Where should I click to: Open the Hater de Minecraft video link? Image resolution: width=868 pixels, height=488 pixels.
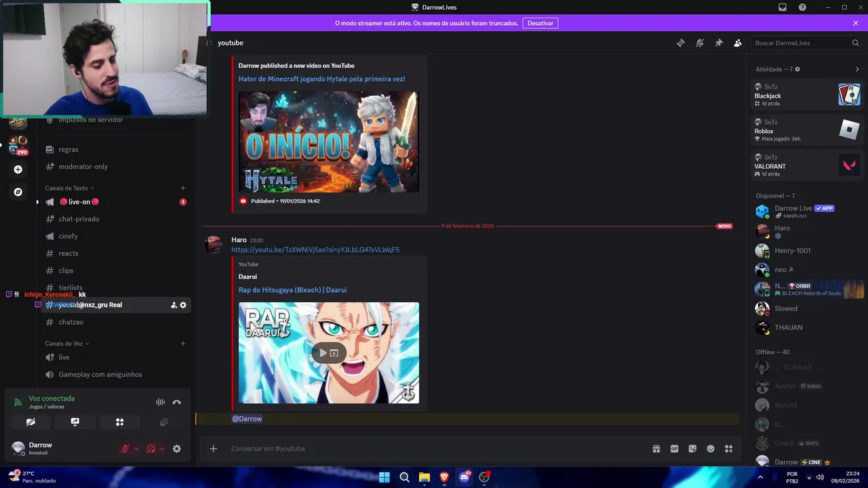point(321,79)
